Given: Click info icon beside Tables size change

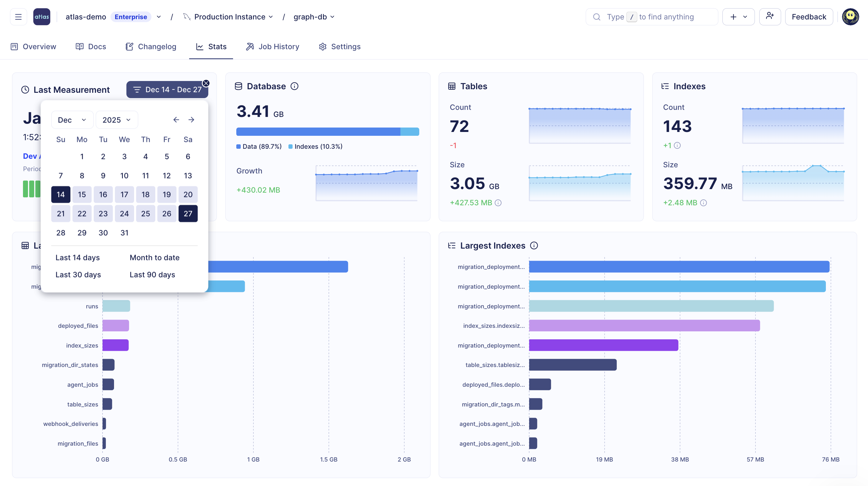Looking at the screenshot, I should [498, 203].
